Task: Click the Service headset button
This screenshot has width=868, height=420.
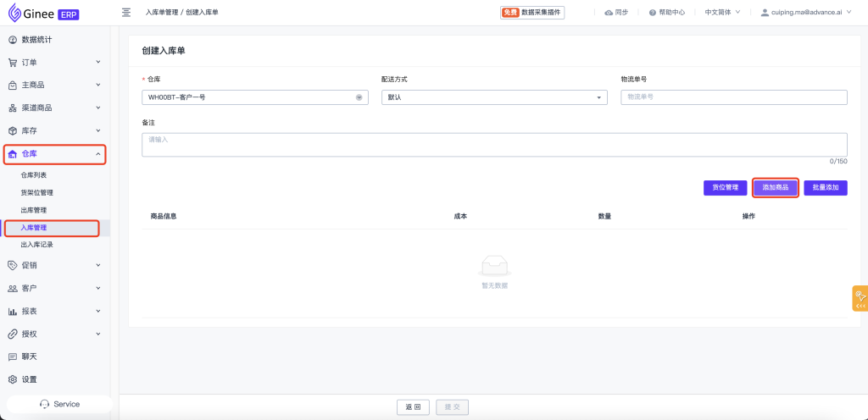Action: [x=59, y=404]
